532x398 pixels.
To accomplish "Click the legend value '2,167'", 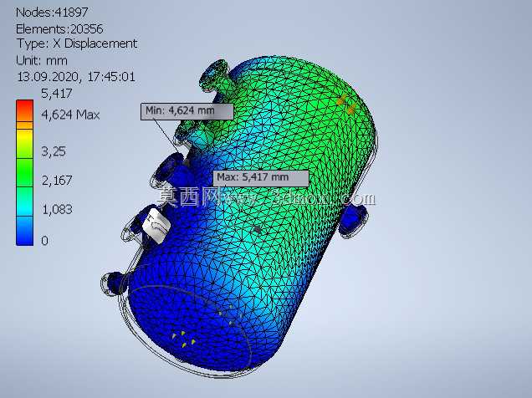I will coord(57,181).
